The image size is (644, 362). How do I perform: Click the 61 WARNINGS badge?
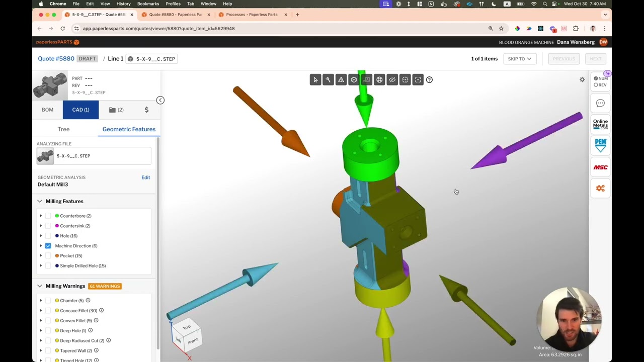(x=105, y=286)
